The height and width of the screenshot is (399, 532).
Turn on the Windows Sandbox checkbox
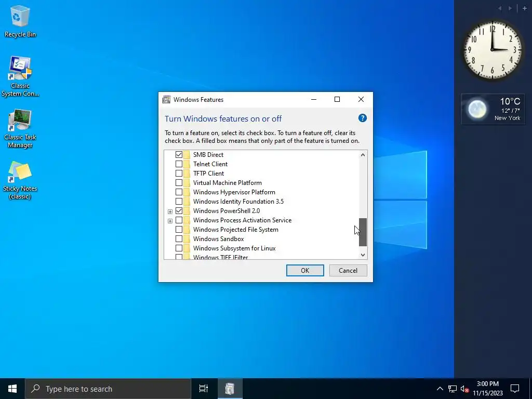click(179, 239)
